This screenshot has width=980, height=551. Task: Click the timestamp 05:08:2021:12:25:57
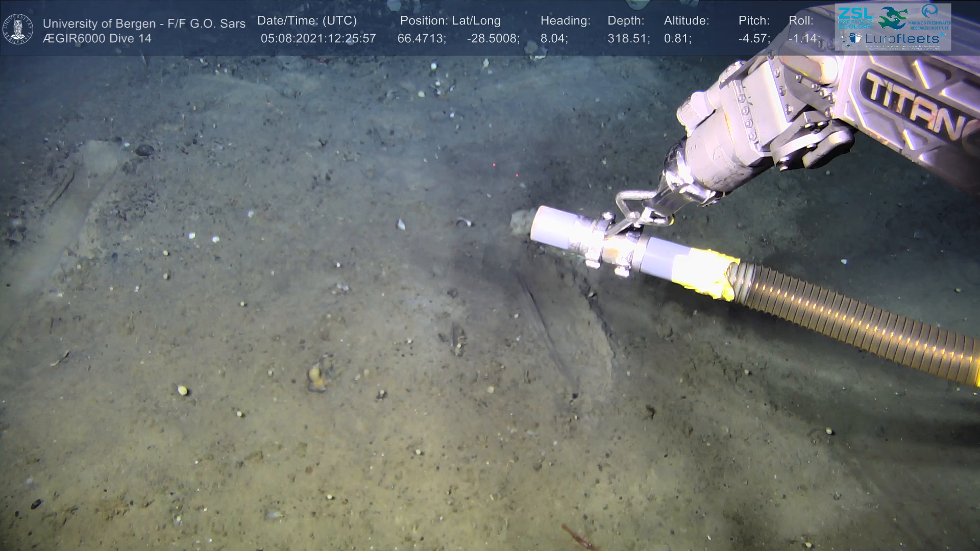tap(318, 38)
